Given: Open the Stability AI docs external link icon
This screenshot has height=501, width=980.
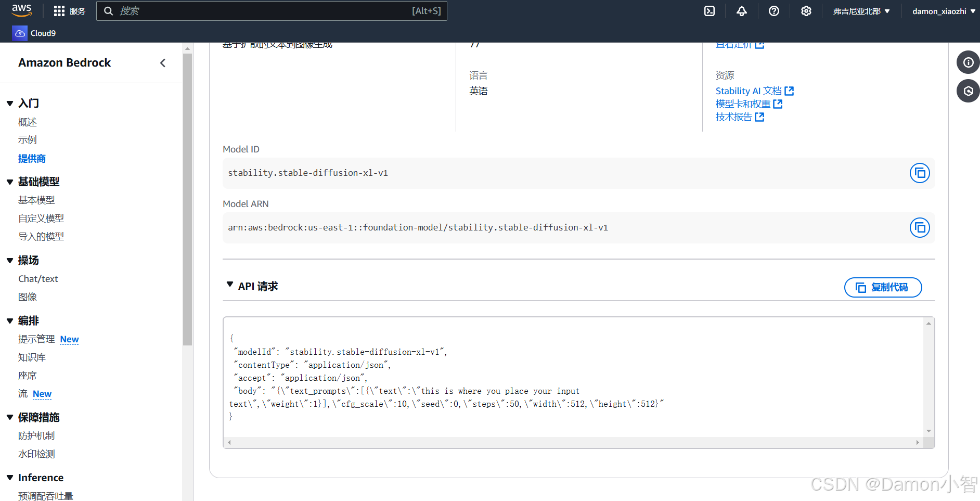Looking at the screenshot, I should point(789,91).
